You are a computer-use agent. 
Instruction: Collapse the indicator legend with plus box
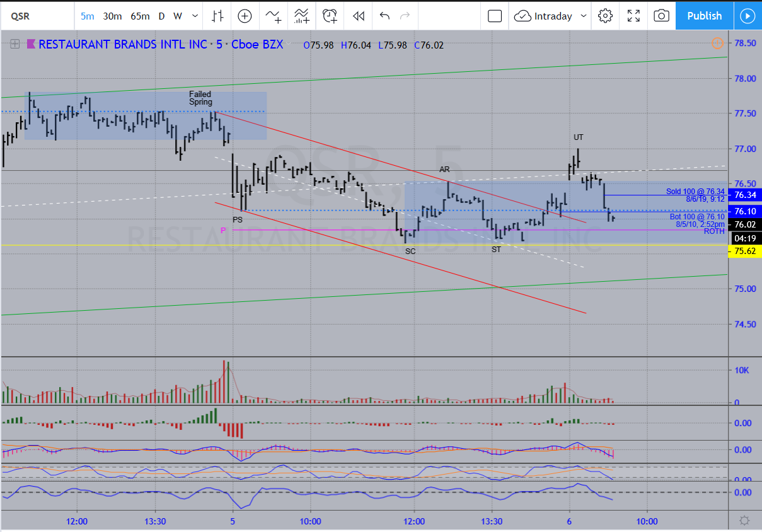click(14, 44)
